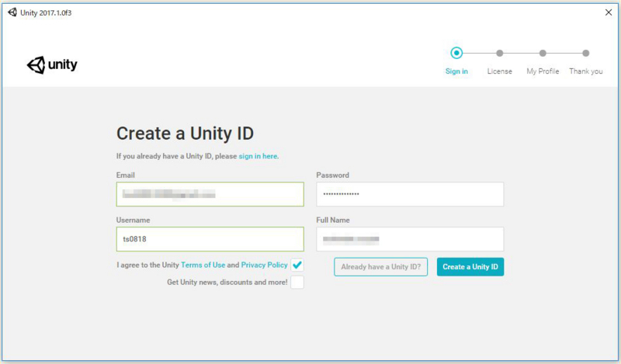Screen dimensions: 621x364
Task: Click the 'License' step label
Action: point(499,71)
